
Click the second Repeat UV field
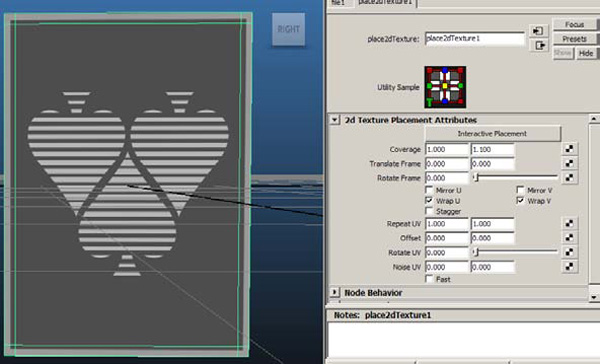[492, 224]
